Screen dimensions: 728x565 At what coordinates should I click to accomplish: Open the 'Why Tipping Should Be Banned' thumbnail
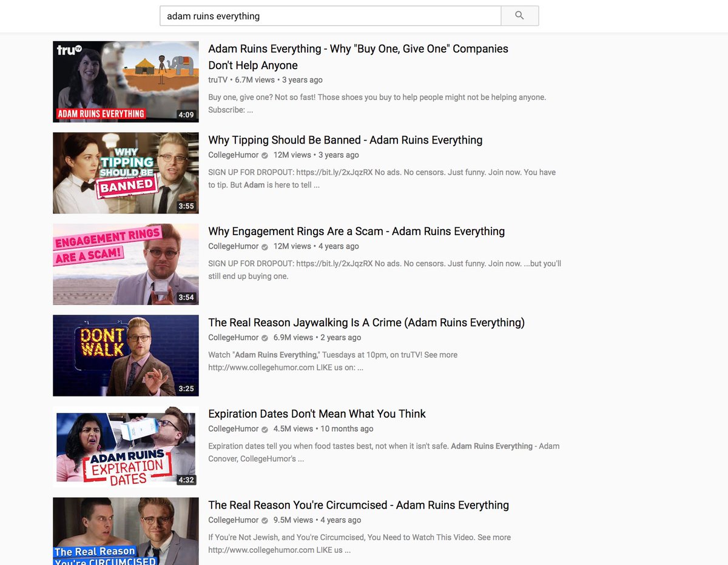(126, 173)
